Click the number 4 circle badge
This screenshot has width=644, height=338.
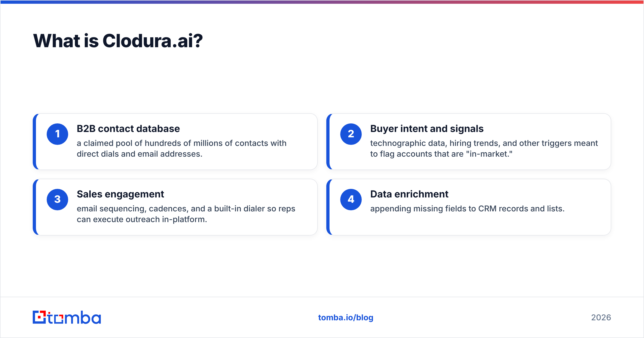[351, 200]
